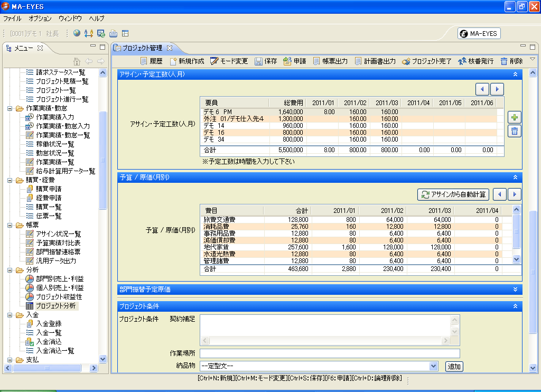Screen dimensions: 541x392
Task: Select メニュー panel tab
Action: 23,48
